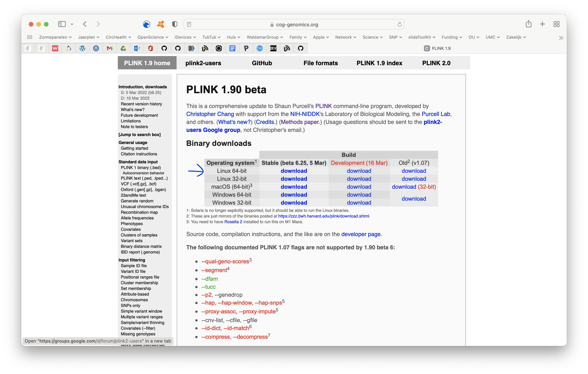
Task: Expand the OpenScience bookmarks folder
Action: [153, 37]
